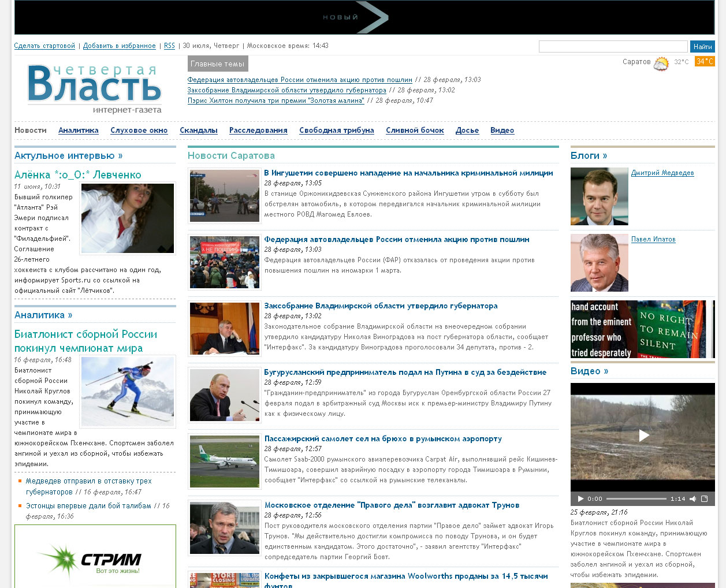Click the search input field
Screen dimensions: 726x588
pyautogui.click(x=613, y=46)
